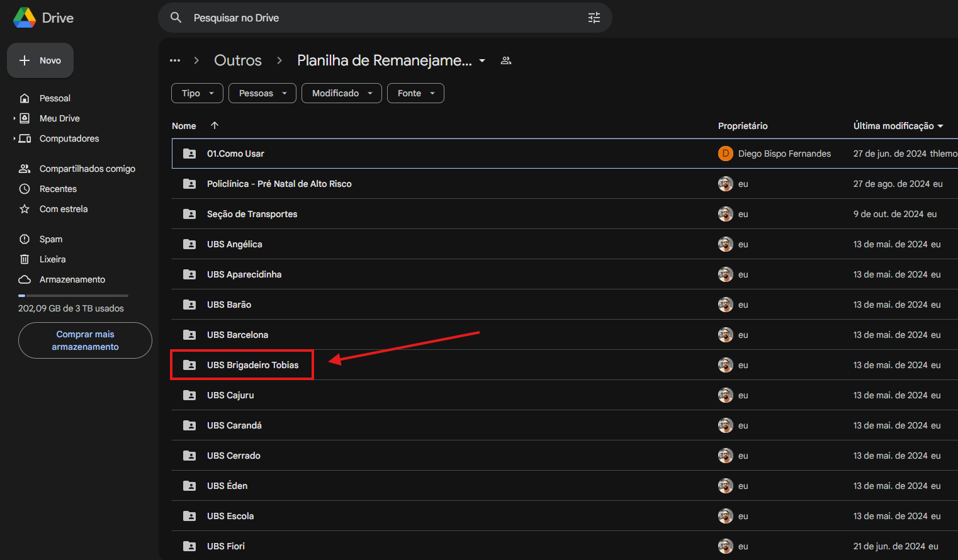
Task: Expand the Computadores tree
Action: pos(14,138)
